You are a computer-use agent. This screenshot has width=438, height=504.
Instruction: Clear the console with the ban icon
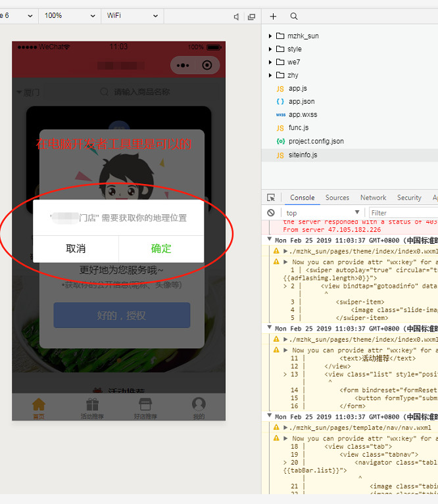pos(271,212)
